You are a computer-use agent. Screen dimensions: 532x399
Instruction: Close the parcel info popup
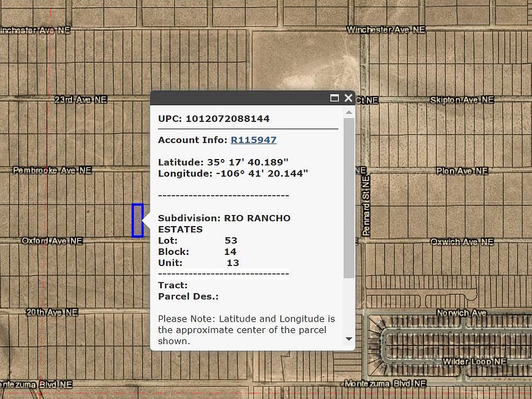pyautogui.click(x=348, y=98)
